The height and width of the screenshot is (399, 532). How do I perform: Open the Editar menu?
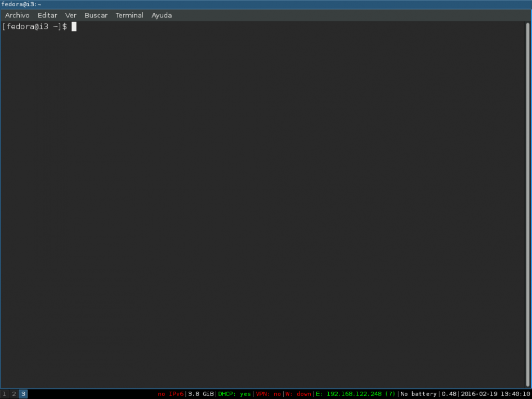coord(47,15)
